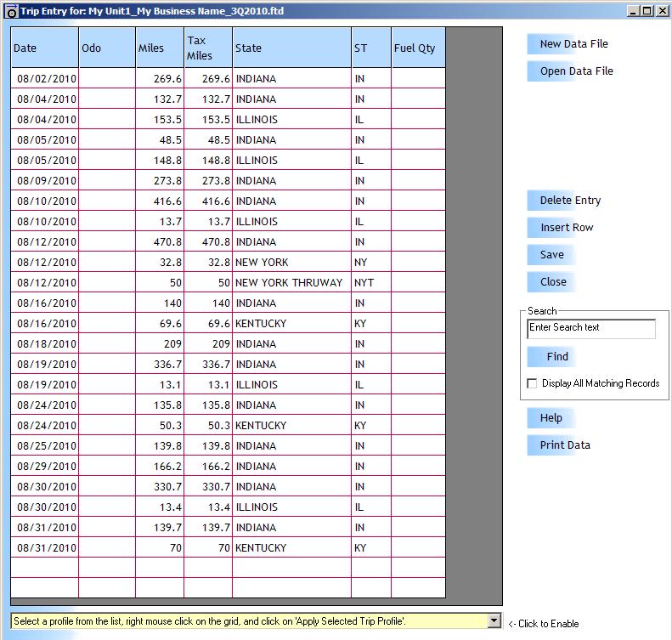
Task: Click Miles cell showing 48.5
Action: point(160,139)
